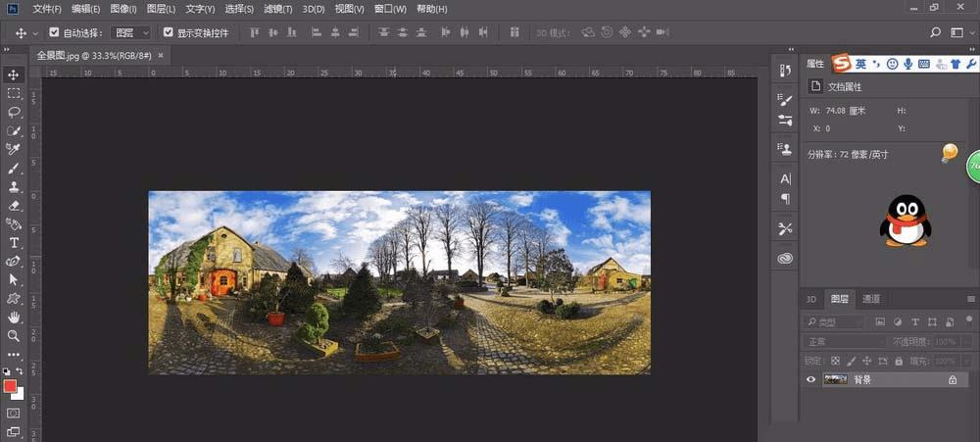Viewport: 980px width, 442px height.
Task: Select the Move tool in the toolbox
Action: (x=14, y=74)
